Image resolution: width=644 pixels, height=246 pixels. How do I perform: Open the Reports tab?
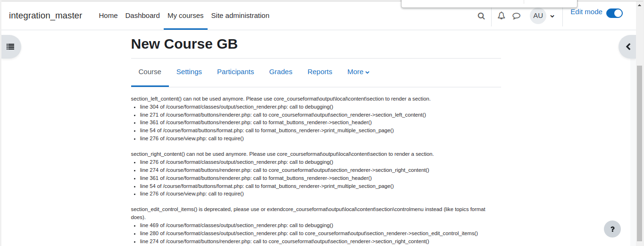[x=320, y=72]
